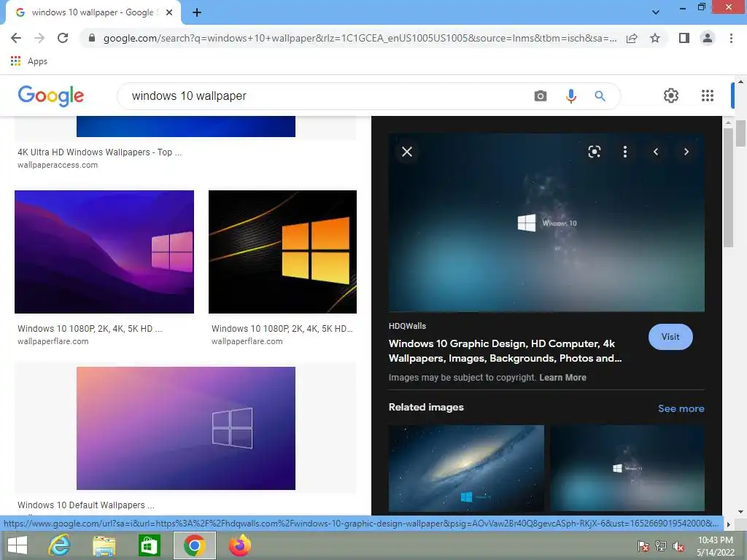Viewport: 747px width, 560px height.
Task: Start voice search with microphone
Action: pyautogui.click(x=570, y=96)
